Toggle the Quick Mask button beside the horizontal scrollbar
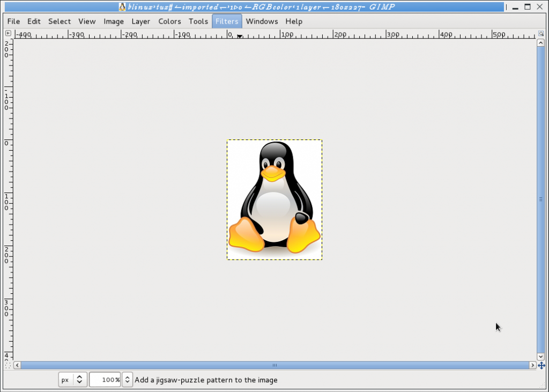549x392 pixels. tap(8, 365)
